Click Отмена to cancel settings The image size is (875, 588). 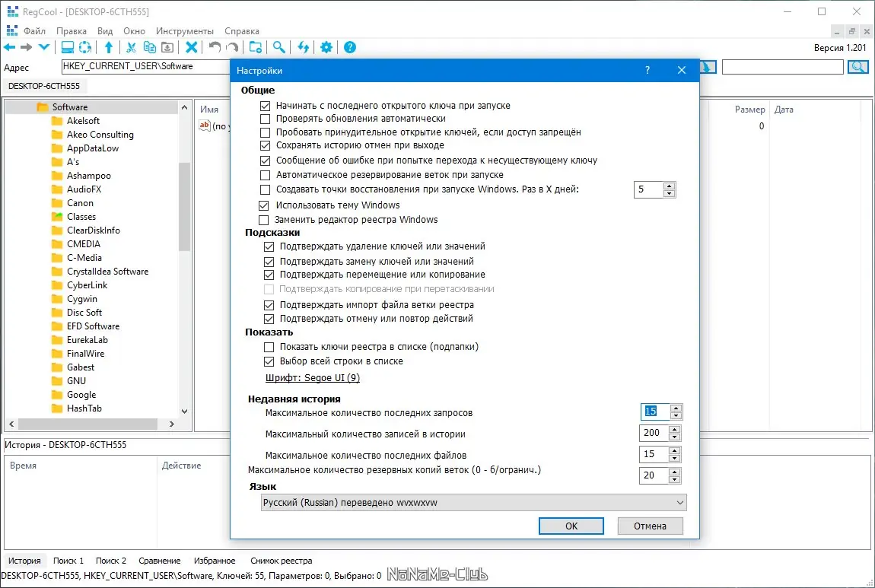coord(650,526)
